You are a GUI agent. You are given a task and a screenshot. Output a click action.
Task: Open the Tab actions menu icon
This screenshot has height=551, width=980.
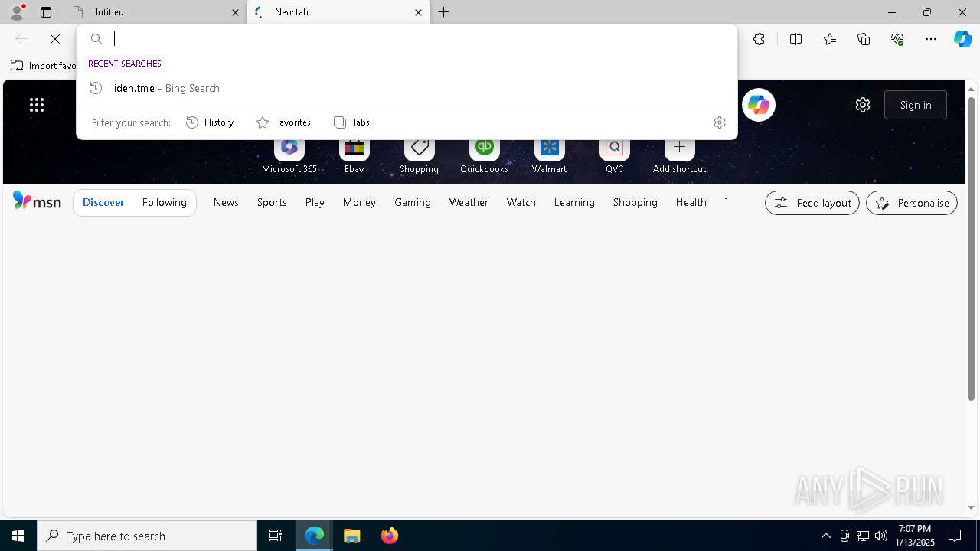tap(46, 12)
